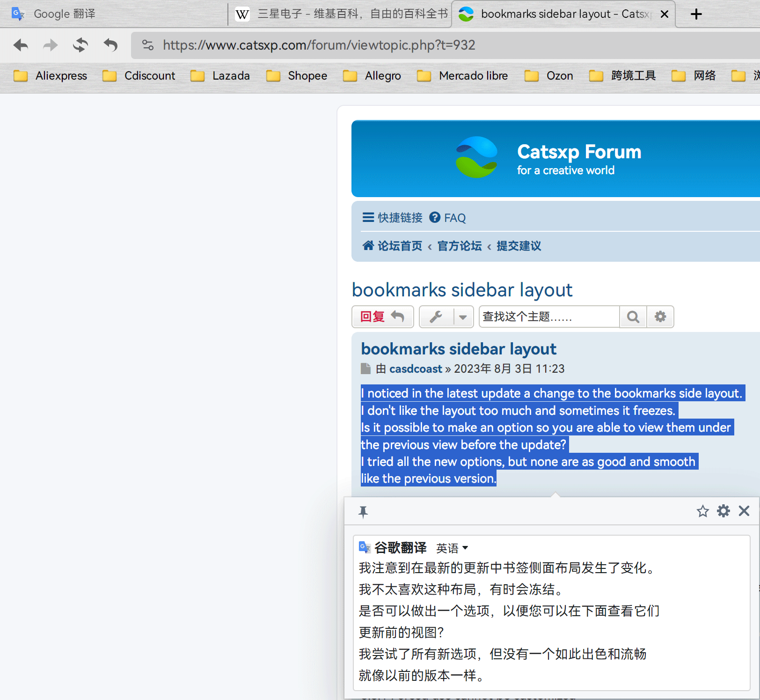
Task: Open the source language 英语 dropdown
Action: 452,548
